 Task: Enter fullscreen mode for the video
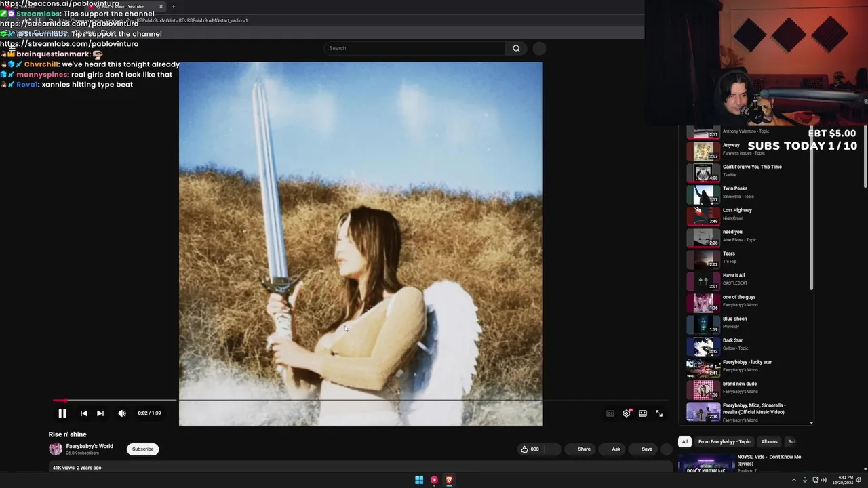(659, 413)
